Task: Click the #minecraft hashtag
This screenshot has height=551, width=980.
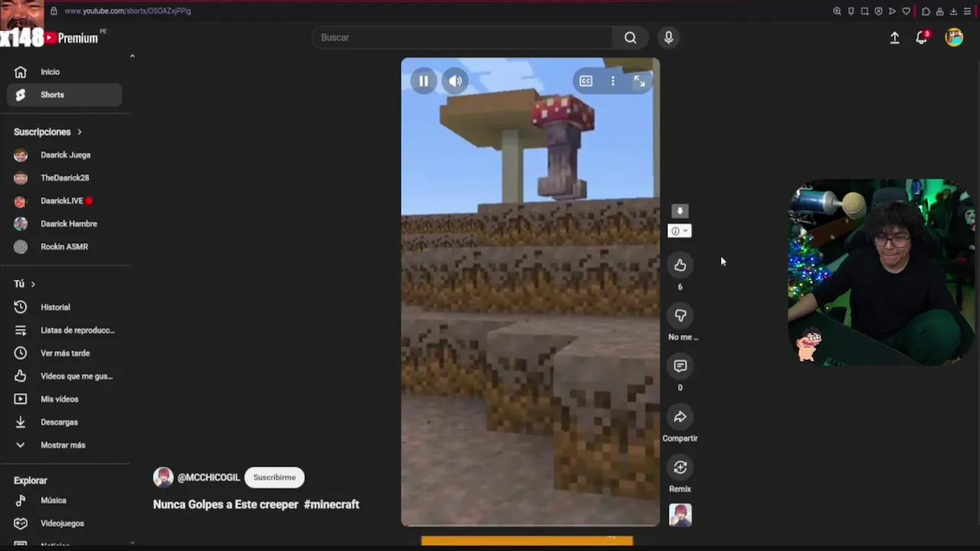Action: 332,504
